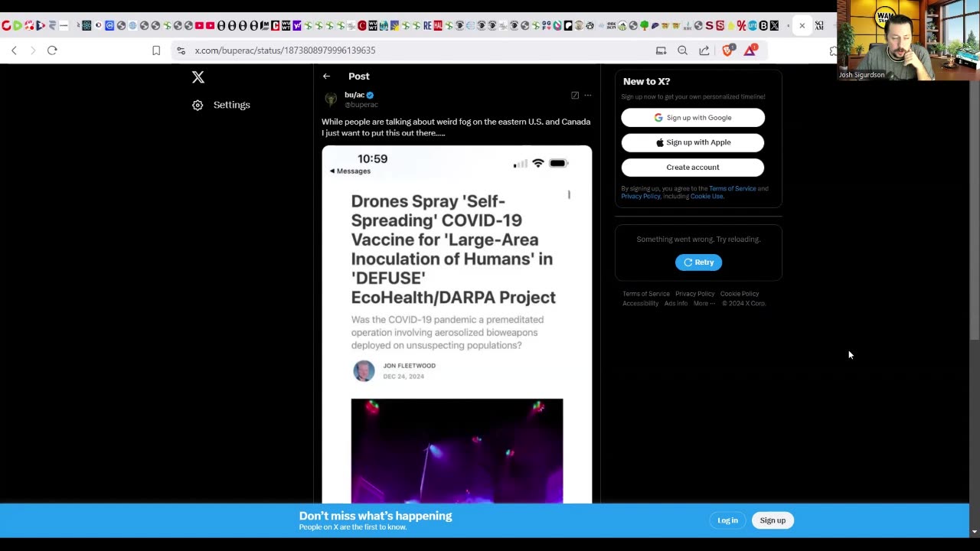
Task: Switch to the RE tab
Action: pyautogui.click(x=427, y=26)
